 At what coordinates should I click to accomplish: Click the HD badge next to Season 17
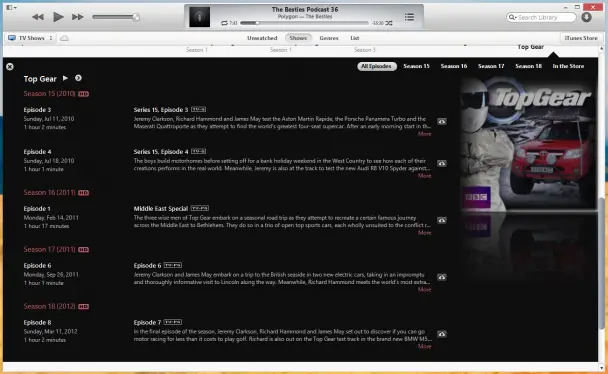pos(83,250)
